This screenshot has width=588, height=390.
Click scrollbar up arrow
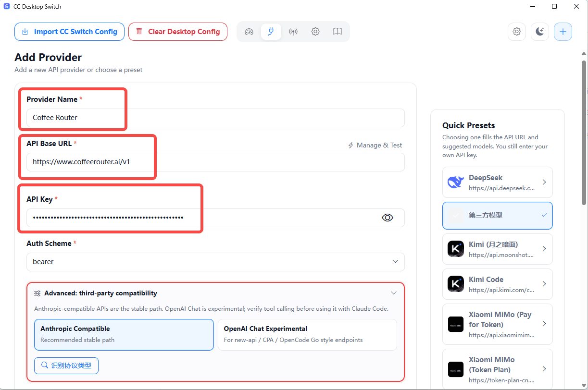[x=584, y=54]
